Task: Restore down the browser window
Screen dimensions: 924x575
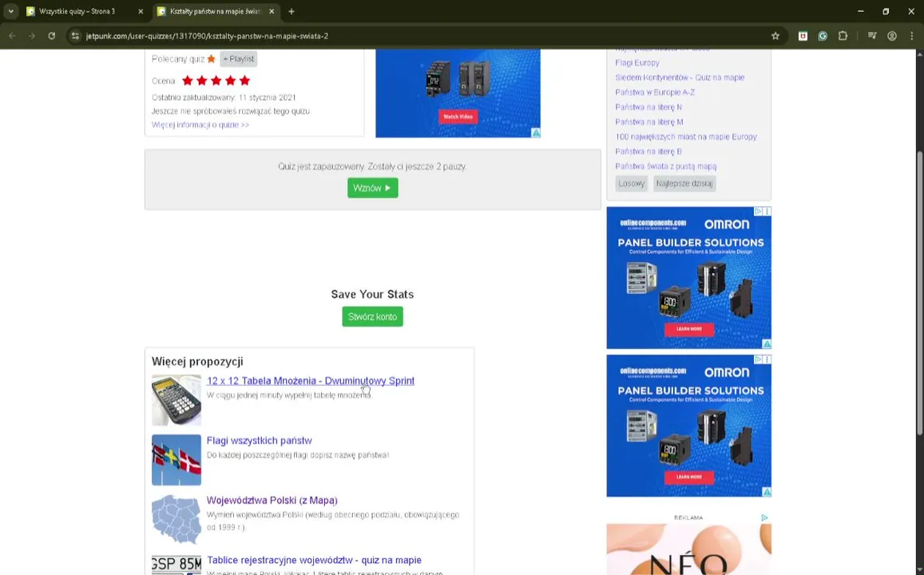Action: pos(886,11)
